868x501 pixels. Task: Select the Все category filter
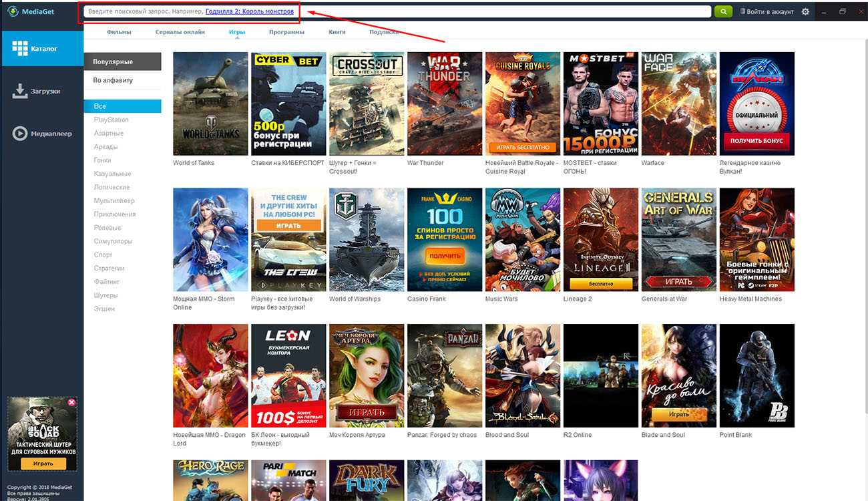coord(122,106)
